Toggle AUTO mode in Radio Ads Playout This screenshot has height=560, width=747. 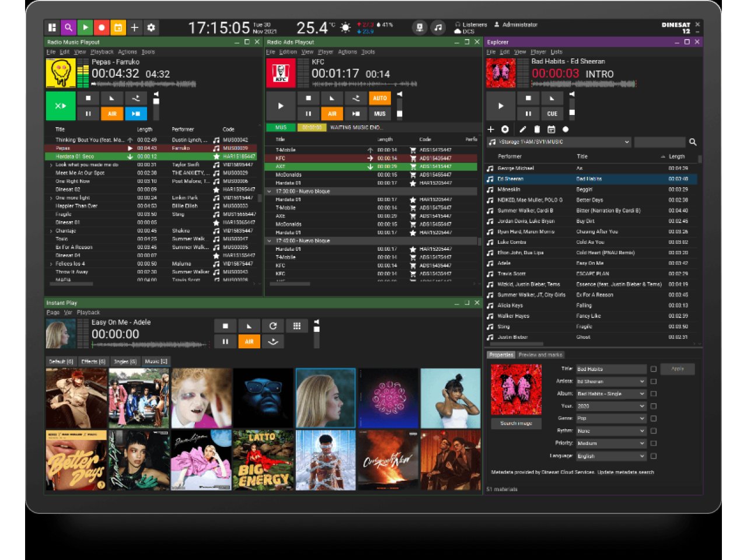tap(380, 98)
